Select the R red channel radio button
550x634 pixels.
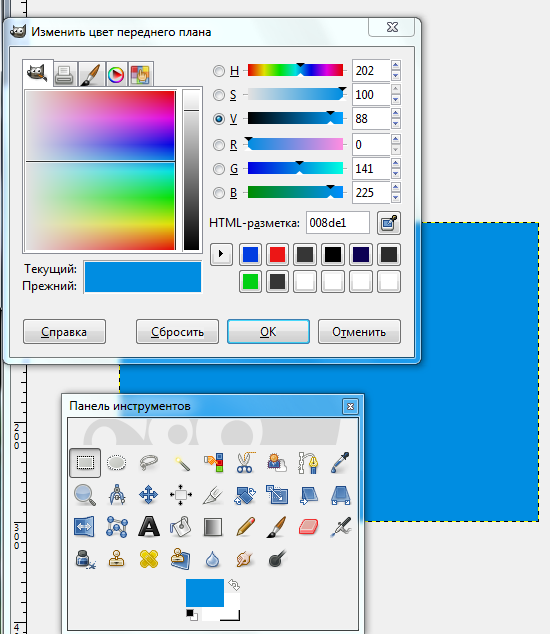[219, 145]
